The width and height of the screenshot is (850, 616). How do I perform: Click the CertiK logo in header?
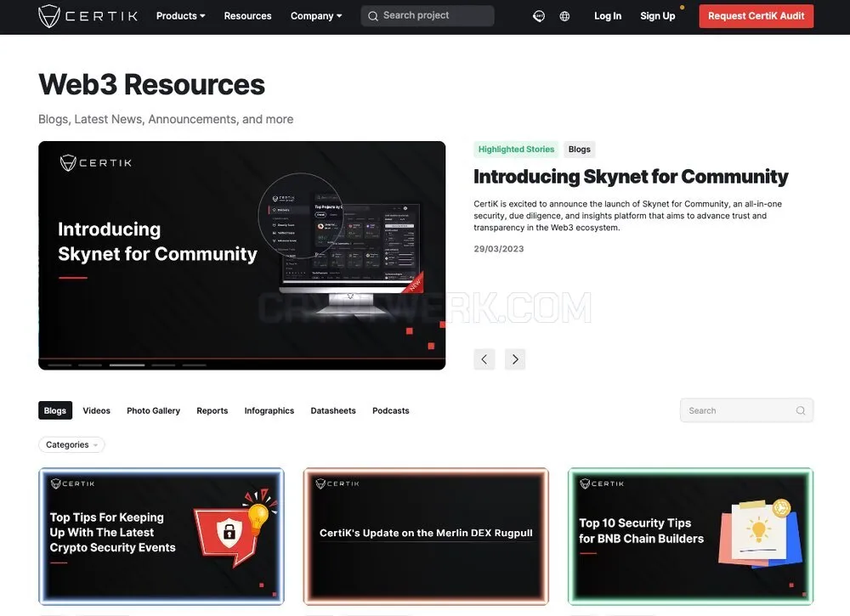88,15
